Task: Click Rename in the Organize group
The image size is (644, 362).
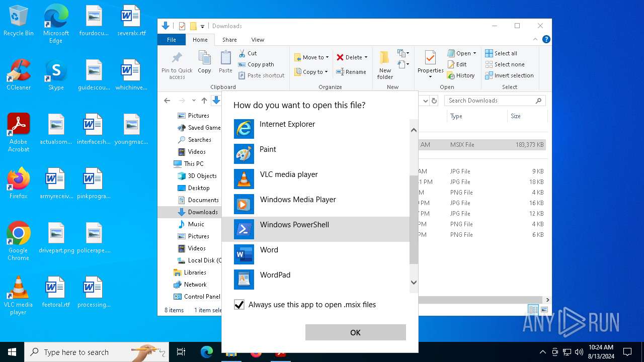Action: (x=351, y=72)
